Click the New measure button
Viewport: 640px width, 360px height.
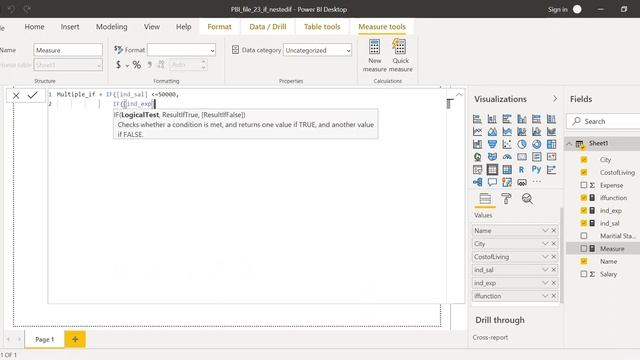(375, 56)
